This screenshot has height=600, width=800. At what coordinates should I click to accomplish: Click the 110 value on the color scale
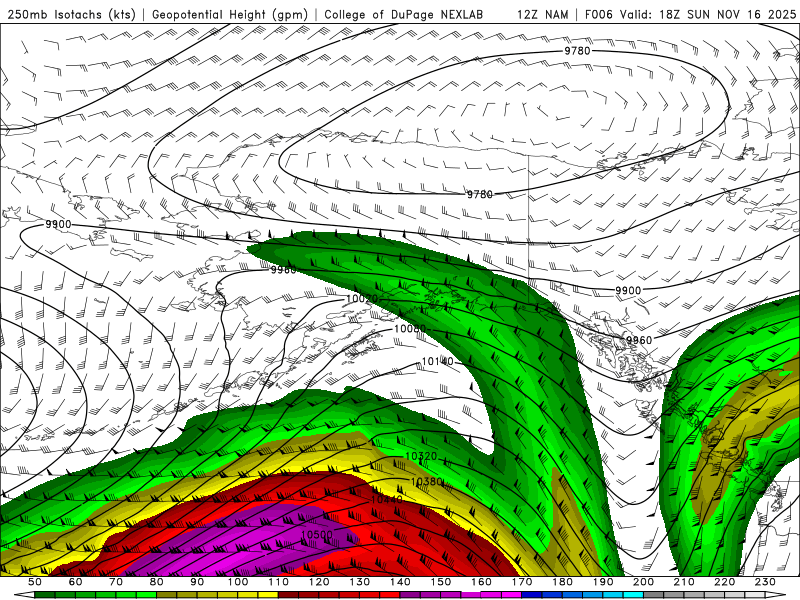[x=278, y=582]
